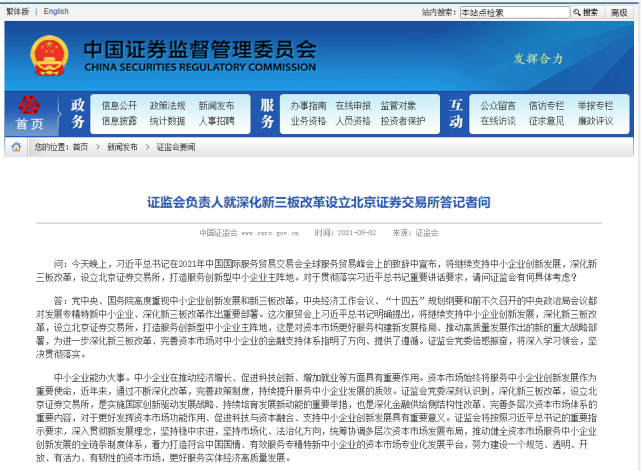Click the 发挥合力 slogan in banner
The height and width of the screenshot is (471, 641).
coord(538,59)
